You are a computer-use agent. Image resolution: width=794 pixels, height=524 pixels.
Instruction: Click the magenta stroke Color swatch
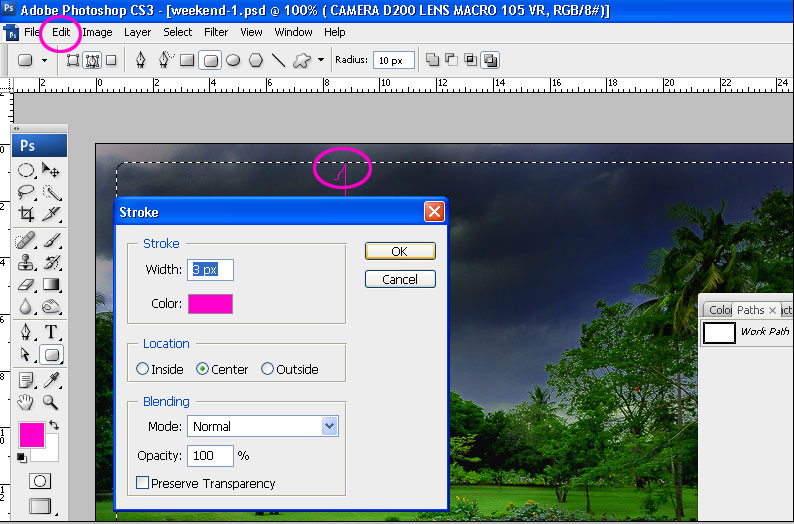(210, 304)
